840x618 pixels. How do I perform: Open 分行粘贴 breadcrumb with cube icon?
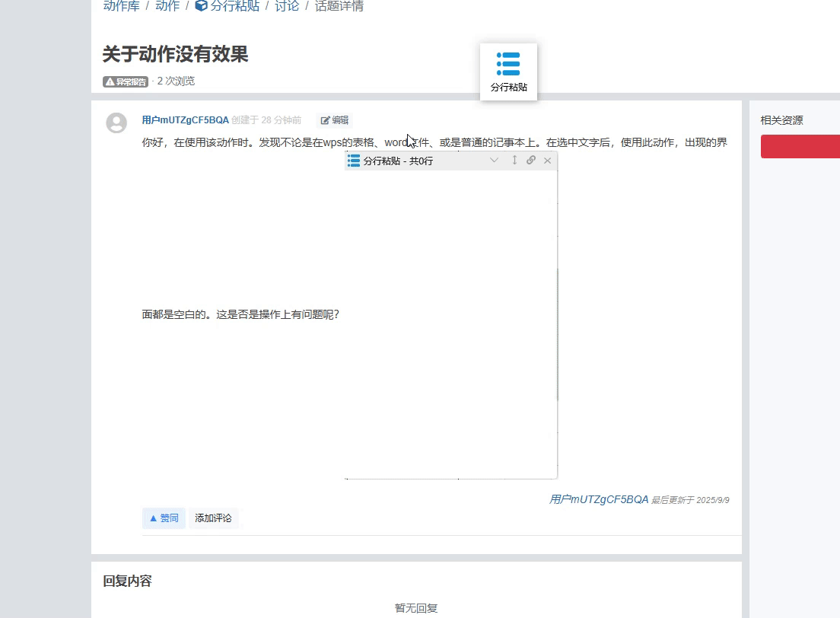[228, 6]
